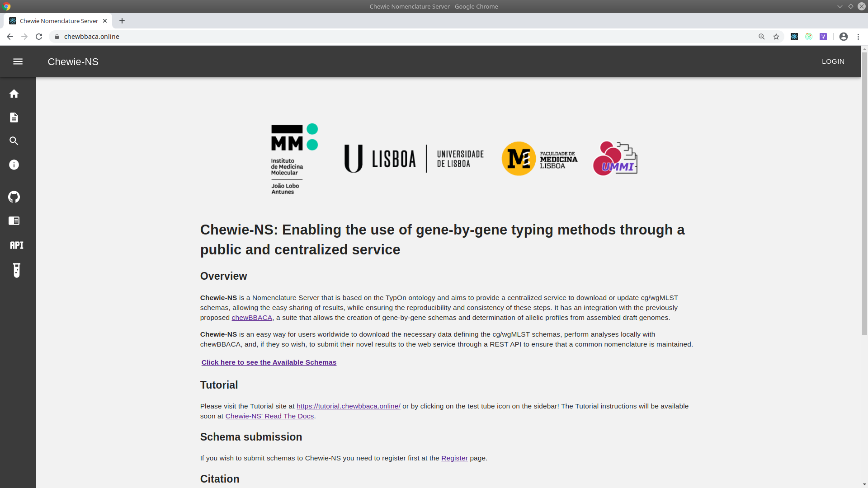
Task: Click the Read the Docs book icon
Action: point(14,221)
